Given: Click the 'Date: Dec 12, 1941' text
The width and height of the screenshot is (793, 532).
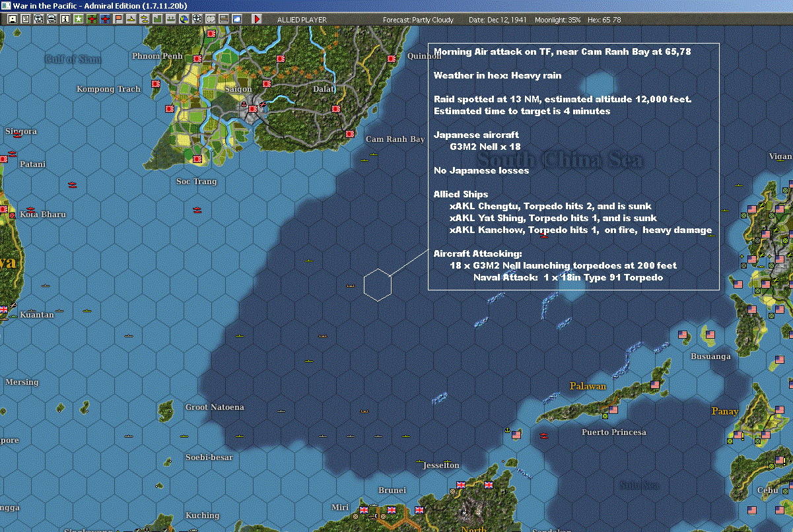Looking at the screenshot, I should [498, 20].
